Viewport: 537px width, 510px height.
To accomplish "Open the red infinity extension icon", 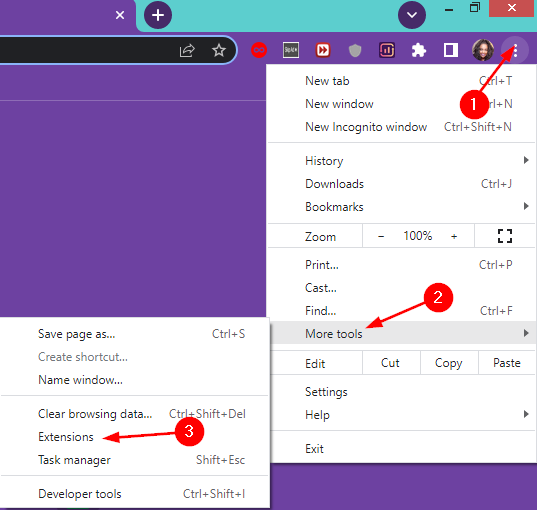I will 259,50.
